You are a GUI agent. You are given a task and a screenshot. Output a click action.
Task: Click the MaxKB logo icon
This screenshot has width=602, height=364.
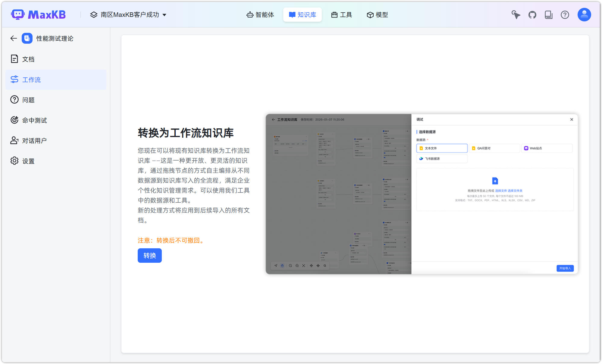[x=17, y=14]
